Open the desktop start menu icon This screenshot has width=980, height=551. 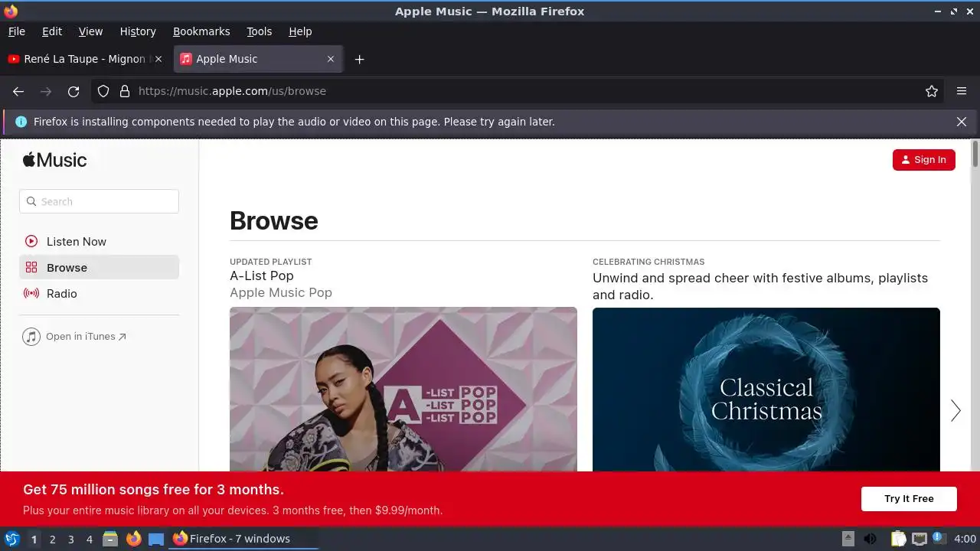tap(11, 539)
